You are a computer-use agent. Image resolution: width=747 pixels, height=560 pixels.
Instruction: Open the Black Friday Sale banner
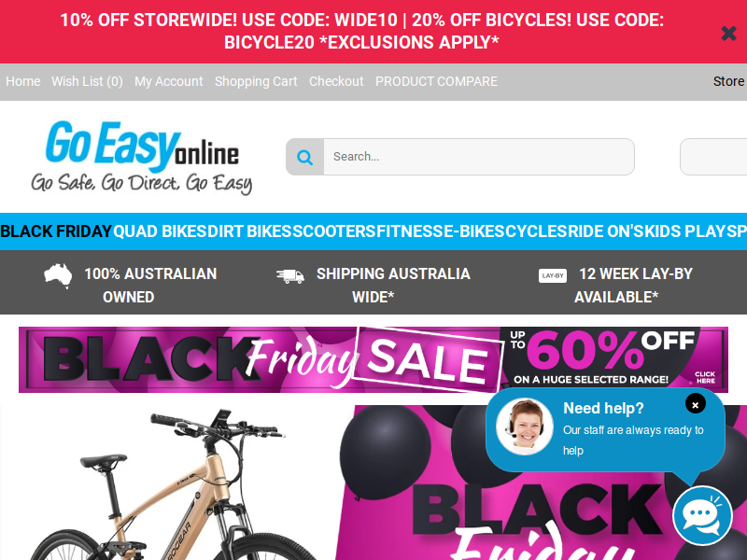(373, 359)
